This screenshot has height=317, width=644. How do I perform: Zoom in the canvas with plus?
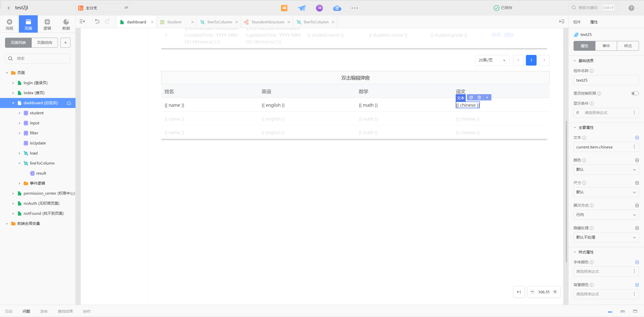pos(555,292)
